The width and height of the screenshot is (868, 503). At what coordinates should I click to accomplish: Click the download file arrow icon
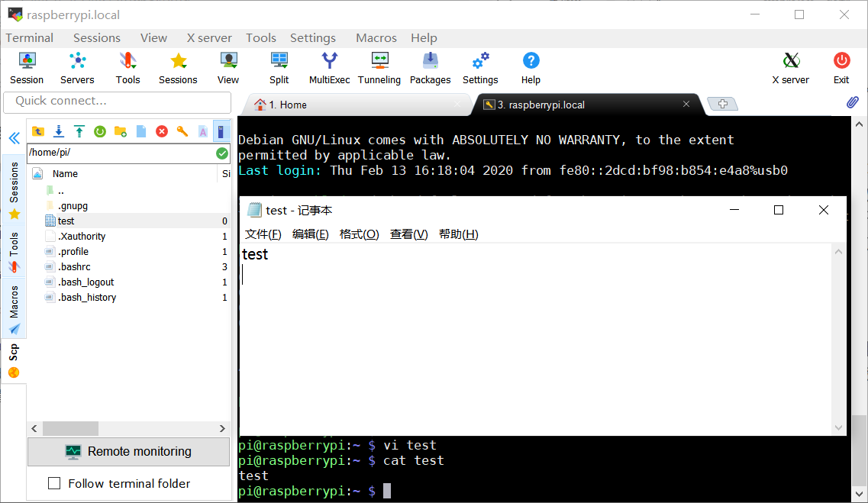(59, 131)
